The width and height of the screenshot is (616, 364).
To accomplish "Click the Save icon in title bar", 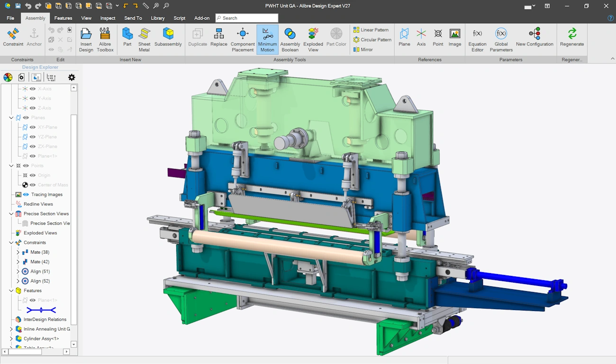I will [x=18, y=6].
